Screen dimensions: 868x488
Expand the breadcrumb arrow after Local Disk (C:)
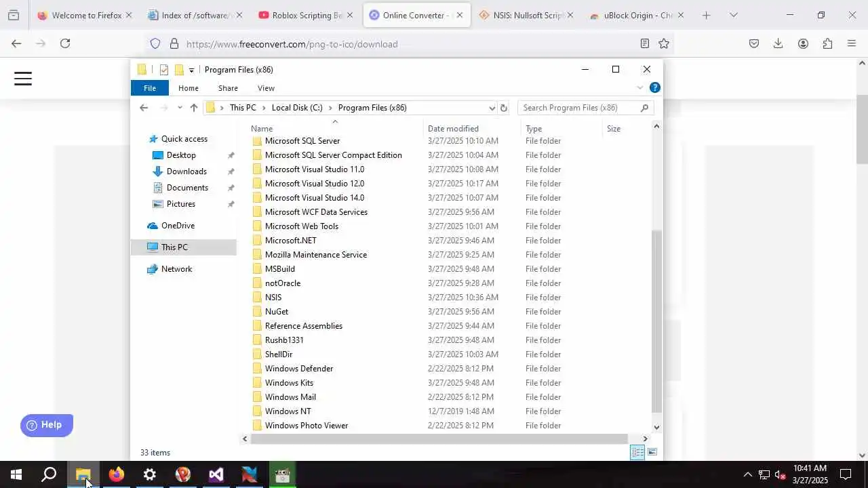(x=330, y=108)
